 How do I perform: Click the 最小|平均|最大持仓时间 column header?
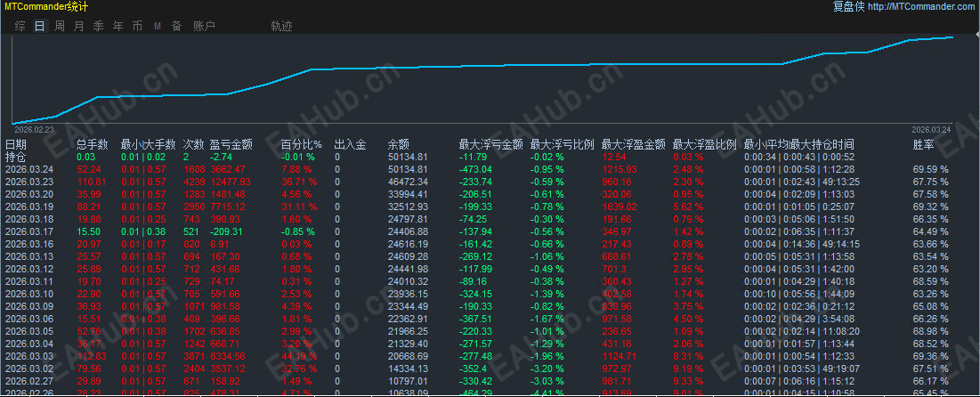coord(799,145)
